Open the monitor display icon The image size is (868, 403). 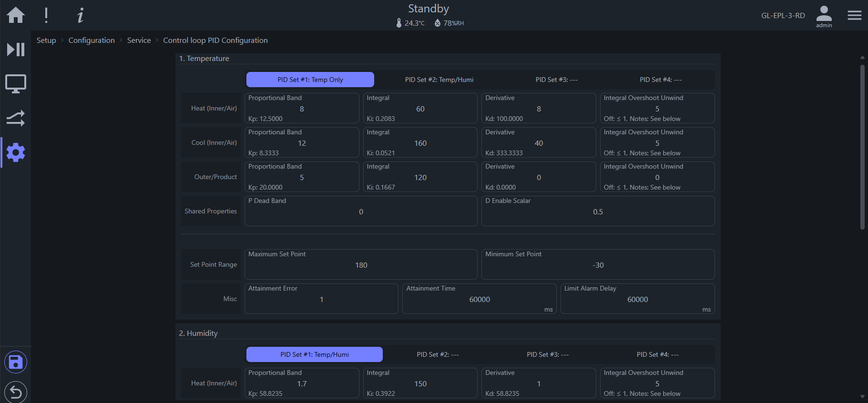click(x=16, y=84)
